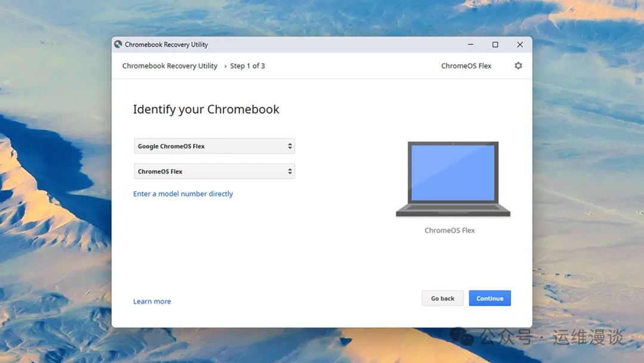Click the Identify your Chromebook heading
Image resolution: width=644 pixels, height=363 pixels.
[x=206, y=109]
